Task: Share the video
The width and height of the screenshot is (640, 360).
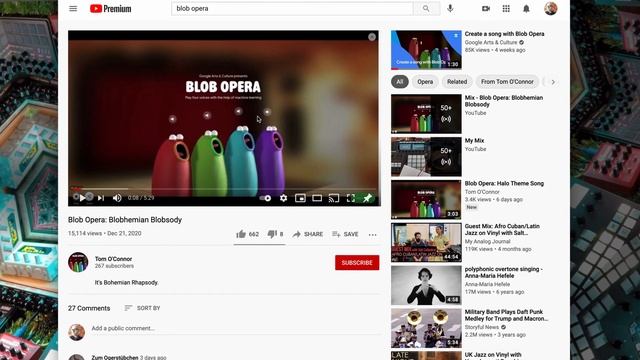Action: click(x=308, y=234)
